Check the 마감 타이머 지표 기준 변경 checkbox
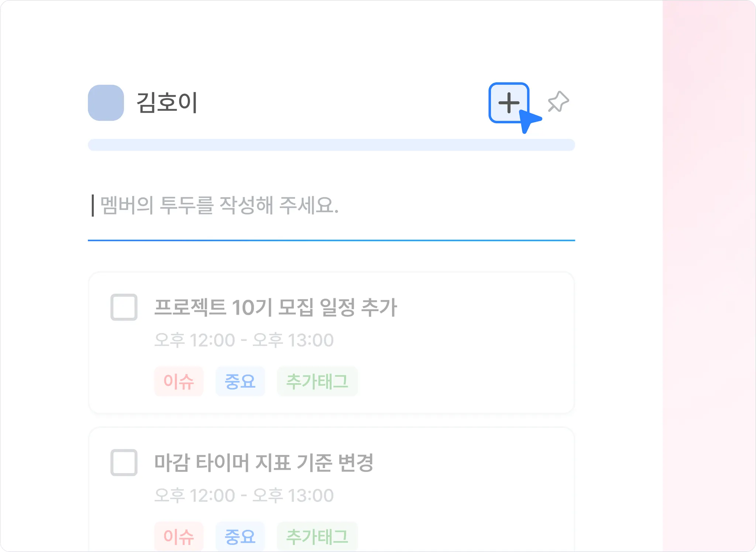756x552 pixels. (x=124, y=462)
